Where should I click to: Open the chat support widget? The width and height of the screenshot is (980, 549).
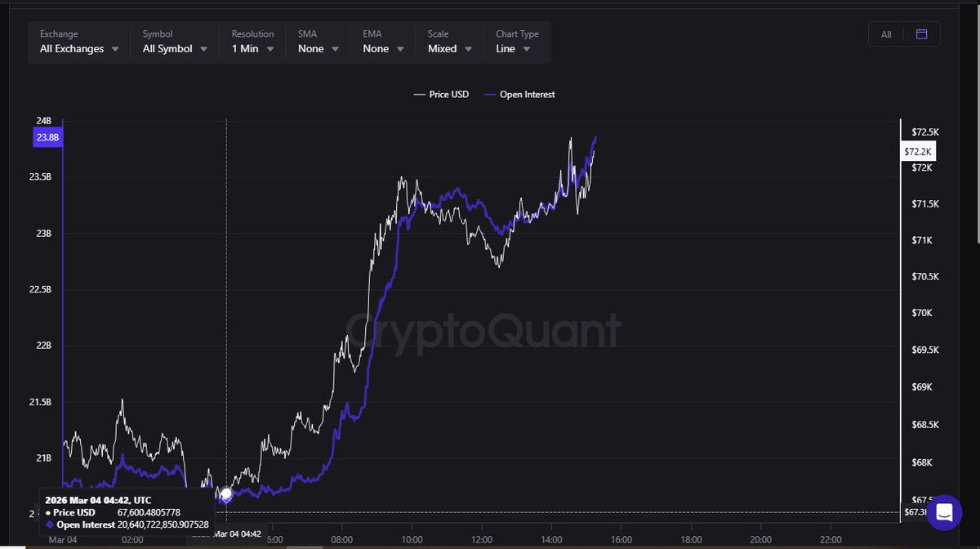944,512
